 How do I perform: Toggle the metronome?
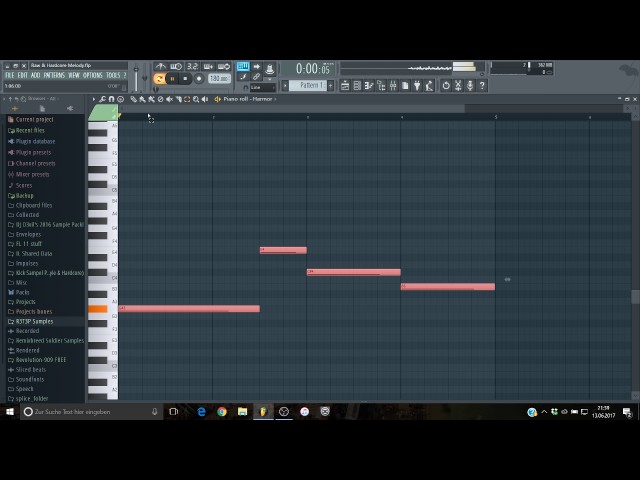point(160,66)
